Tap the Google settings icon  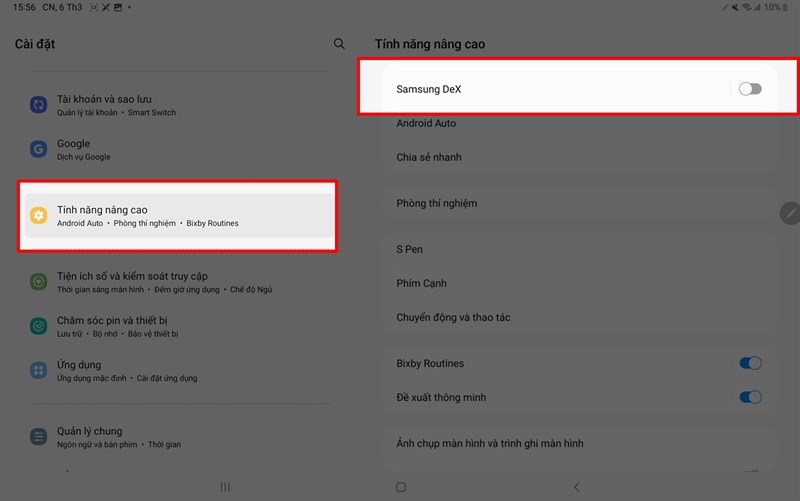click(39, 149)
